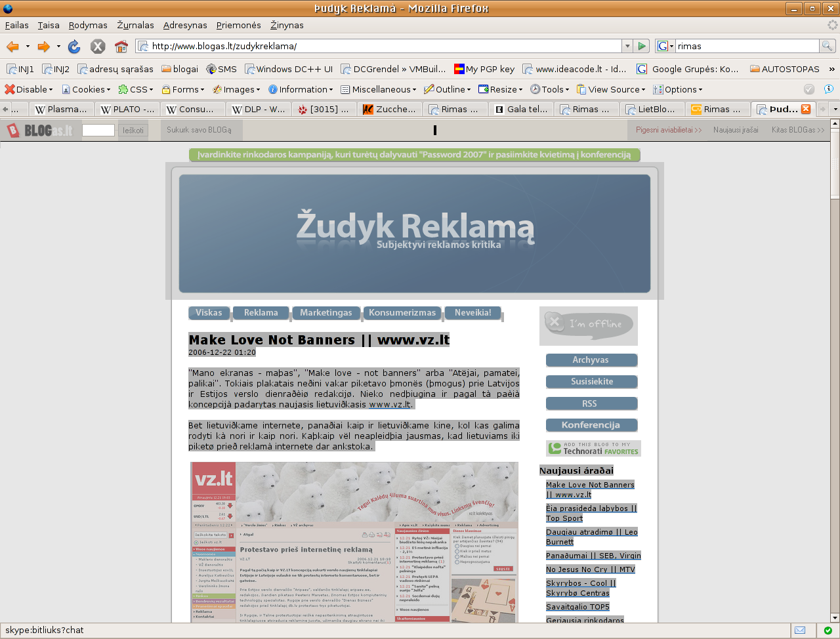Open the Disable menu in the Web Developer toolbar
The image size is (840, 639).
tap(29, 89)
